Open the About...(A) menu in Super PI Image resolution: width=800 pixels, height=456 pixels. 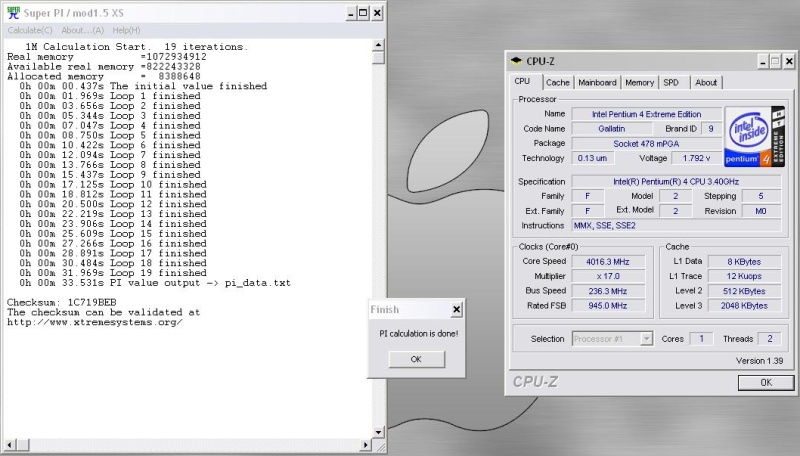tap(83, 30)
